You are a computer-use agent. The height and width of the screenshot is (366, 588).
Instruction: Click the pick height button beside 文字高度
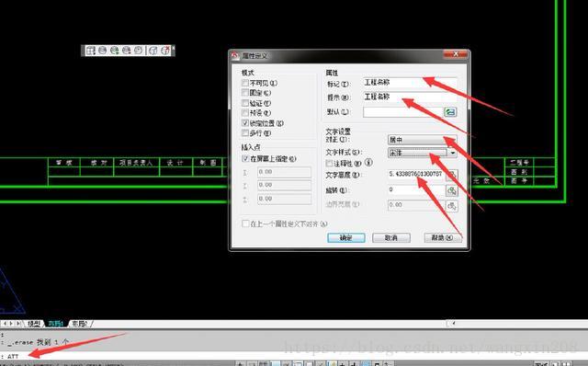pos(452,175)
